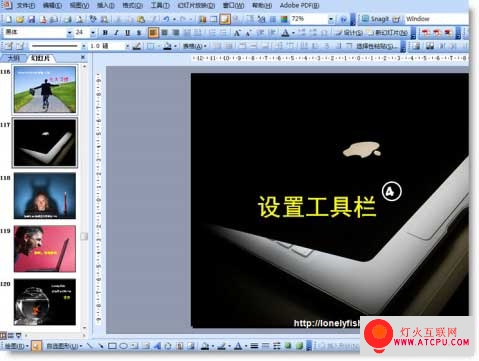Viewport: 479px width, 361px height.
Task: Toggle Bold formatting
Action: [105, 33]
